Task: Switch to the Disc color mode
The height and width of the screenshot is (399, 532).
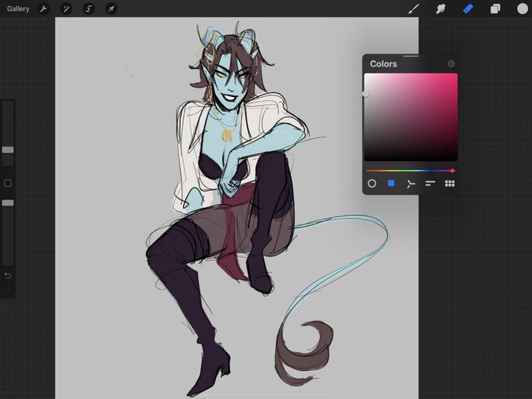Action: pos(372,184)
